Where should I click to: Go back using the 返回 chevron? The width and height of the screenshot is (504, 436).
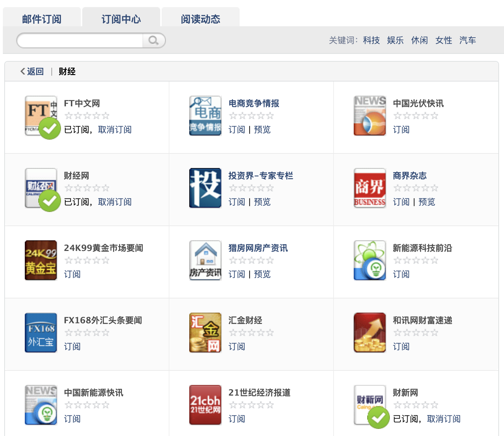pos(32,72)
